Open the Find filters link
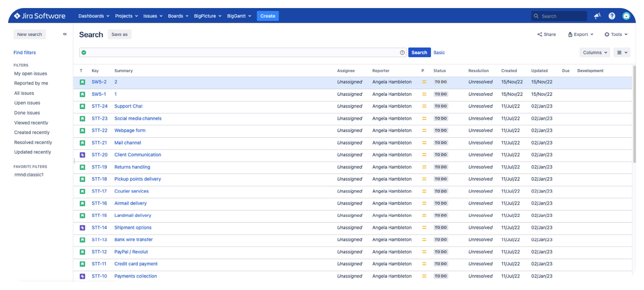 [x=25, y=52]
